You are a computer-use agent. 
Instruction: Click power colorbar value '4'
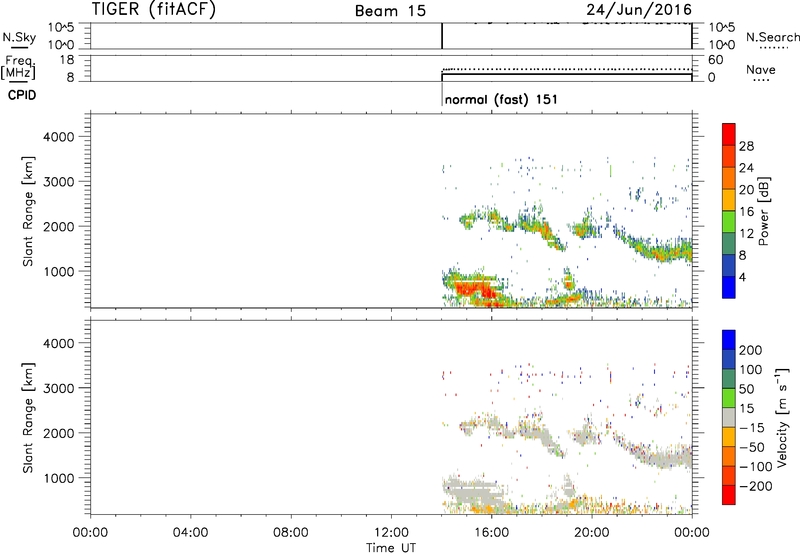coord(742,277)
